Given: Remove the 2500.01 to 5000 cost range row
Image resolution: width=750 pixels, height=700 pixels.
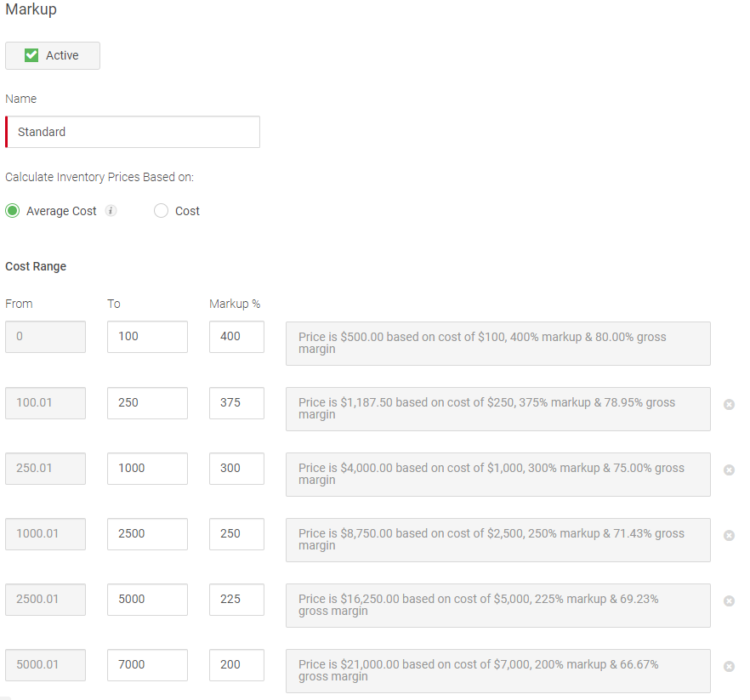Looking at the screenshot, I should tap(729, 601).
